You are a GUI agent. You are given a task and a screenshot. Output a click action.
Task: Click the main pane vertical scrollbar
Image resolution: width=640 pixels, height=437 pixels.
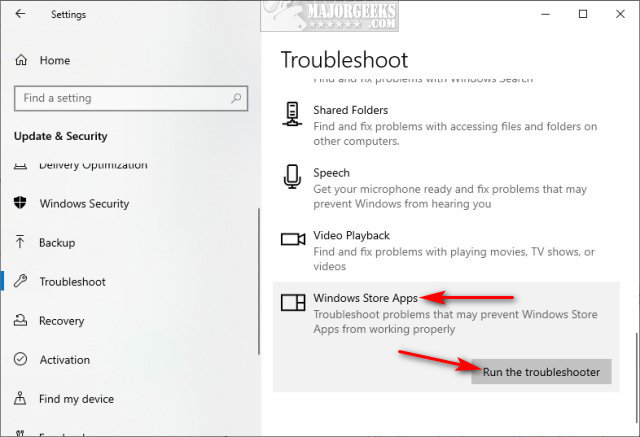pyautogui.click(x=637, y=378)
